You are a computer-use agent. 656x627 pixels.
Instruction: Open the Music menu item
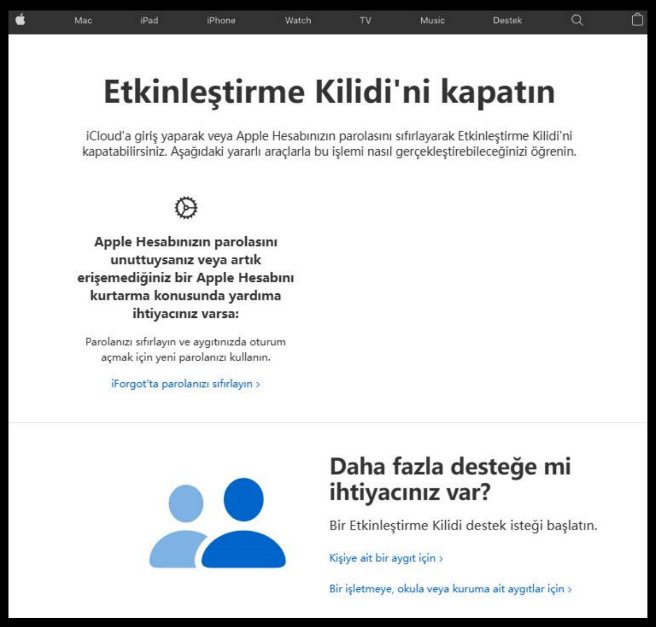pos(432,20)
